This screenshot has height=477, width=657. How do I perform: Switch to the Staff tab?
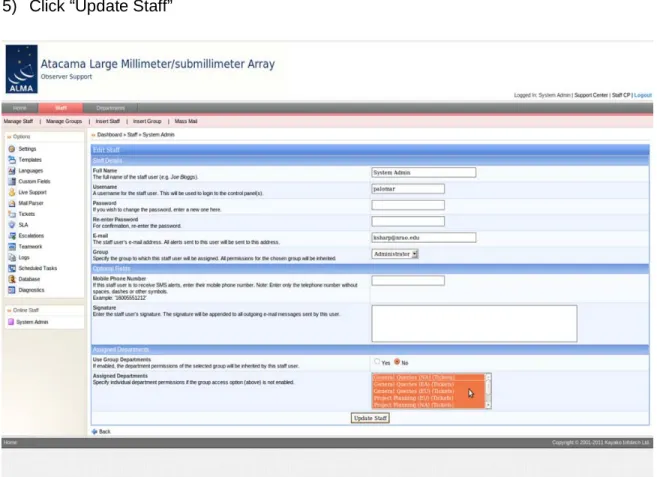click(61, 108)
